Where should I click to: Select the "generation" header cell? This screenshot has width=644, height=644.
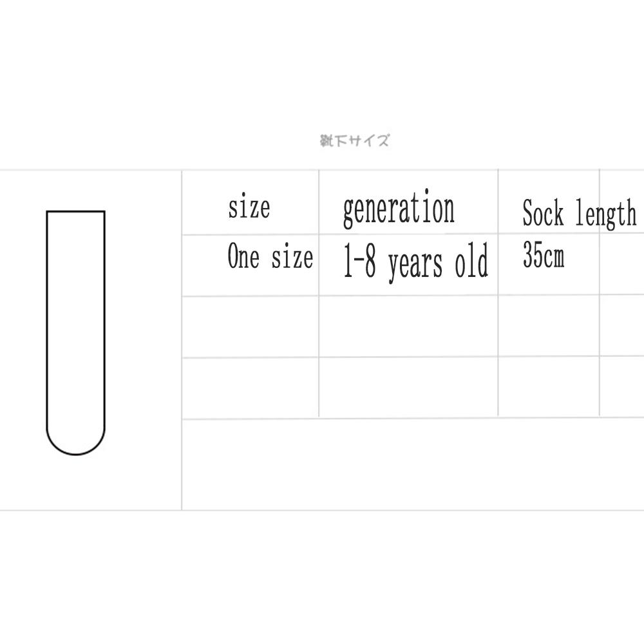[x=399, y=210]
